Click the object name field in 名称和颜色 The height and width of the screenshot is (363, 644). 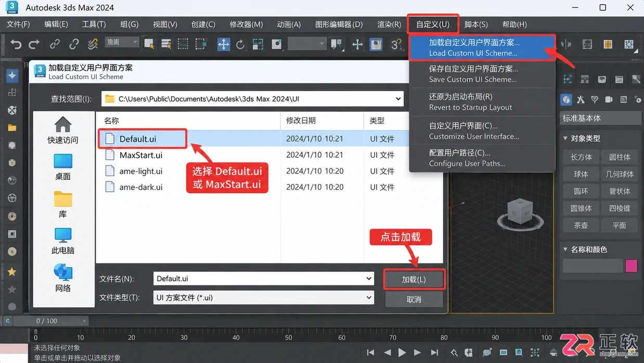(593, 266)
